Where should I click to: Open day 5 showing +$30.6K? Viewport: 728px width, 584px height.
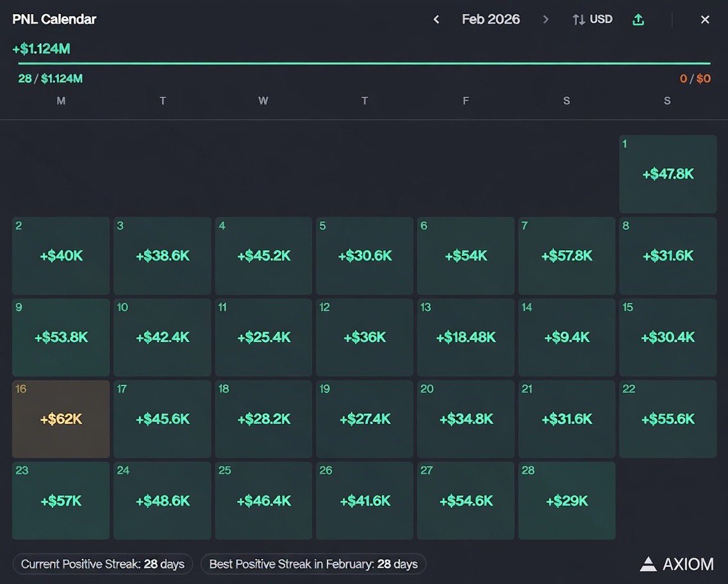pos(365,255)
